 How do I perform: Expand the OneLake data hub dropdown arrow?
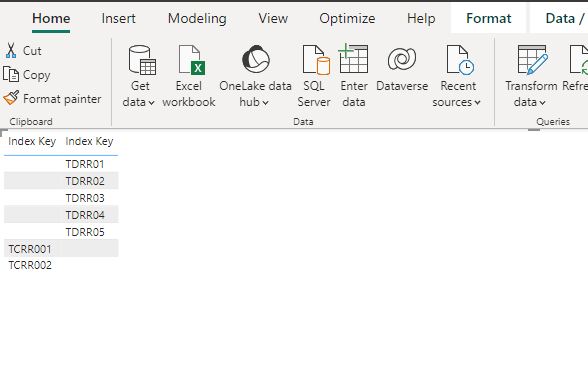tap(265, 103)
